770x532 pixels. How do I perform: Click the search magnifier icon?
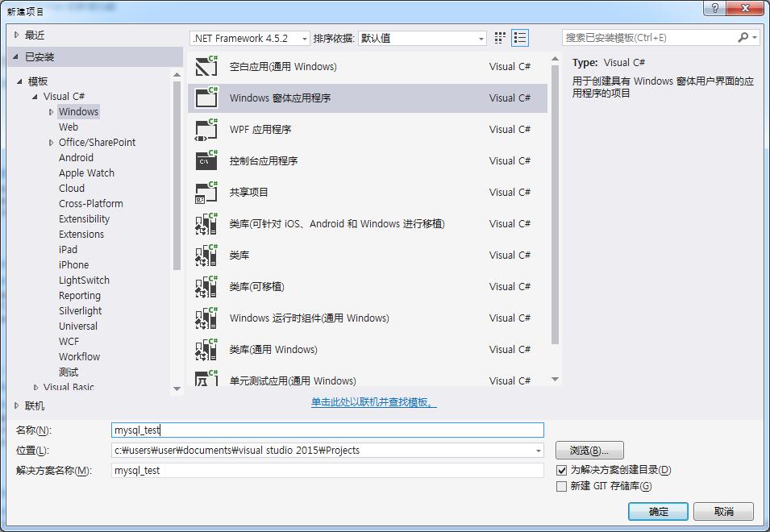pyautogui.click(x=743, y=37)
